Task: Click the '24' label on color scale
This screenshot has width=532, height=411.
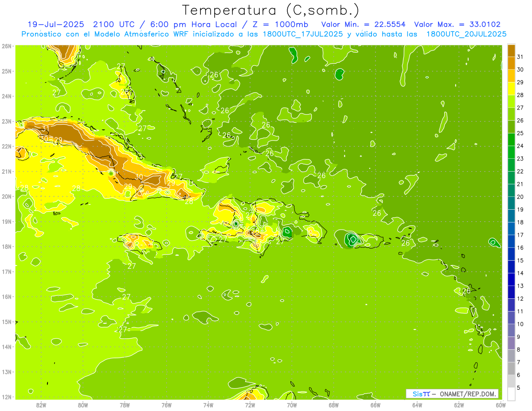Action: [x=520, y=146]
